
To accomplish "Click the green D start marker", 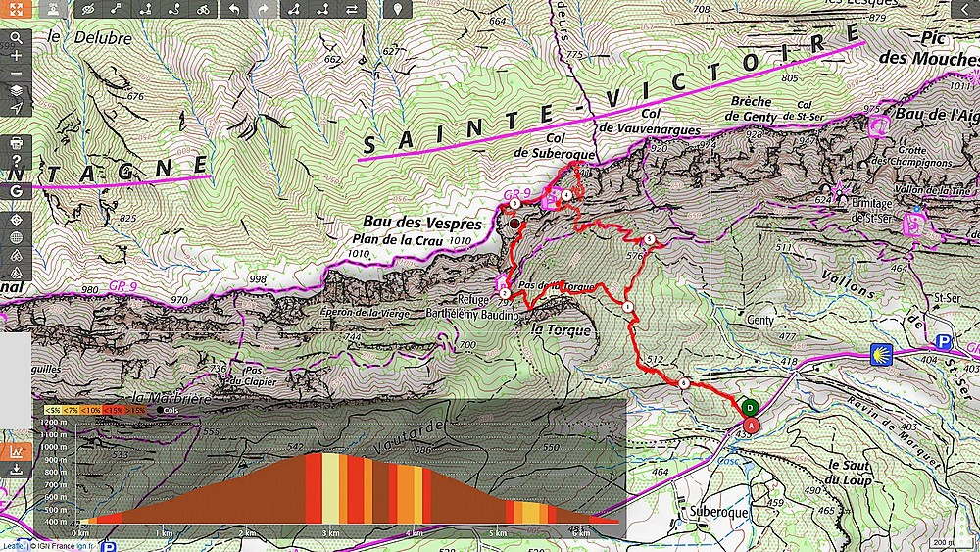I will click(x=750, y=408).
